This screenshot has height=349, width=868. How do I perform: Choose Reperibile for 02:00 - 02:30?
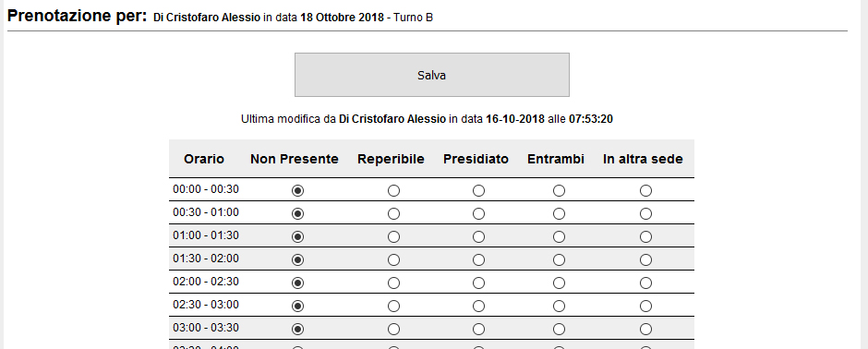[x=393, y=283]
